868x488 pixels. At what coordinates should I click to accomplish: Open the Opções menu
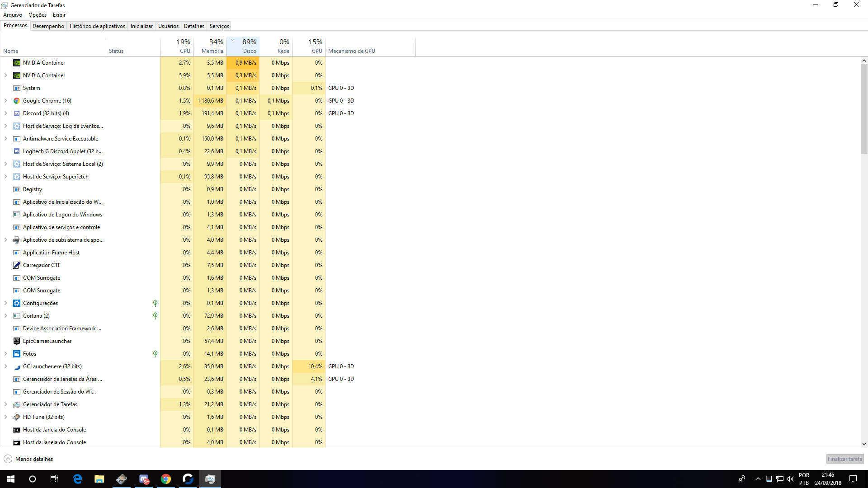(38, 15)
